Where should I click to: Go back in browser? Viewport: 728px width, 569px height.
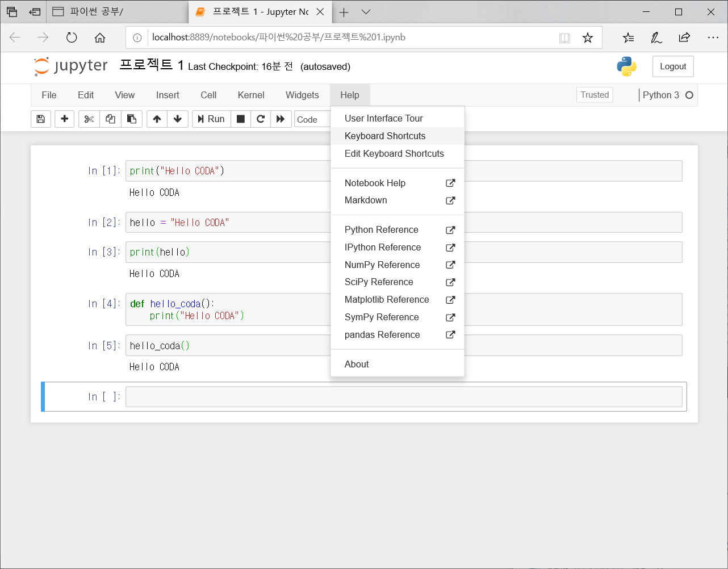point(15,37)
